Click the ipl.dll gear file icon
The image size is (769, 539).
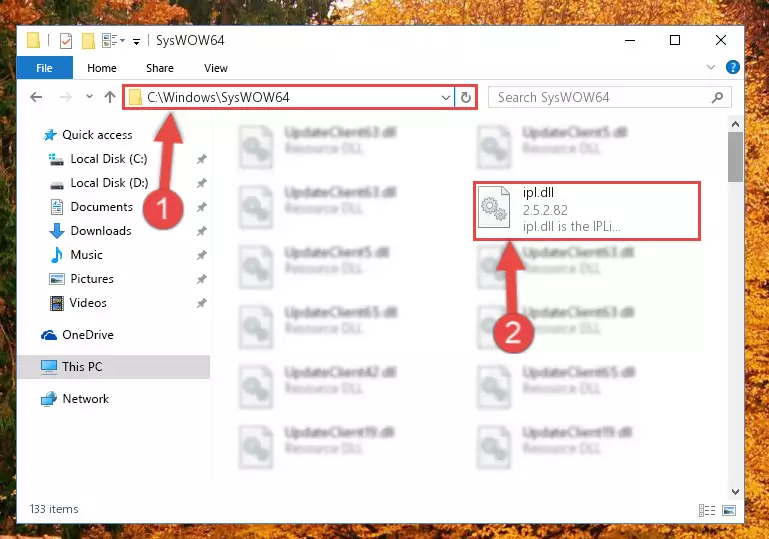(493, 207)
